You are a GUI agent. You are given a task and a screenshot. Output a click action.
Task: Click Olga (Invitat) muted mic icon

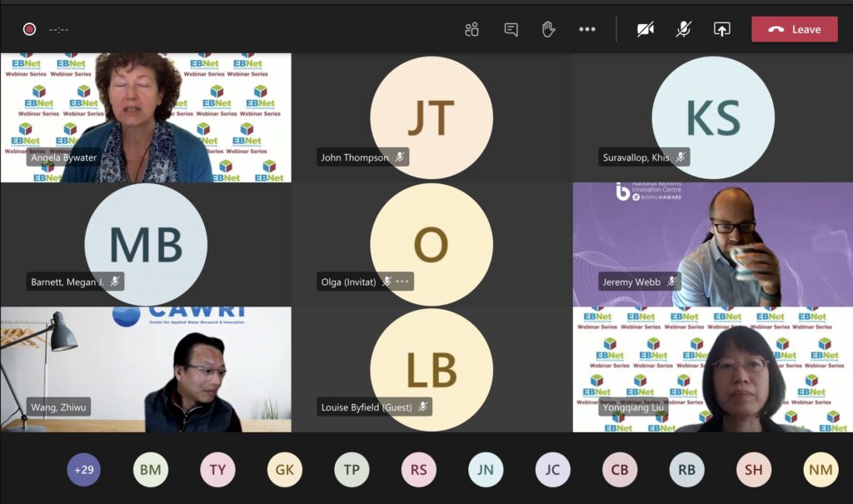pyautogui.click(x=387, y=282)
